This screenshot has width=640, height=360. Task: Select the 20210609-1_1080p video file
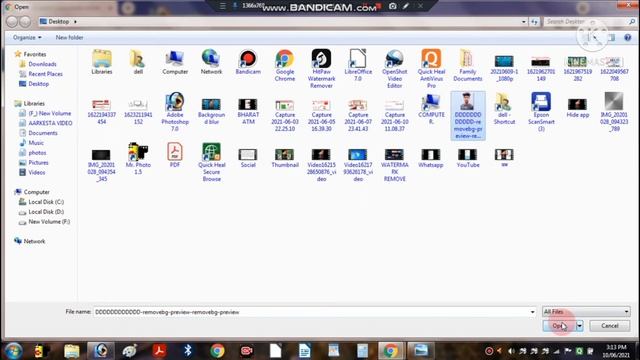(504, 69)
